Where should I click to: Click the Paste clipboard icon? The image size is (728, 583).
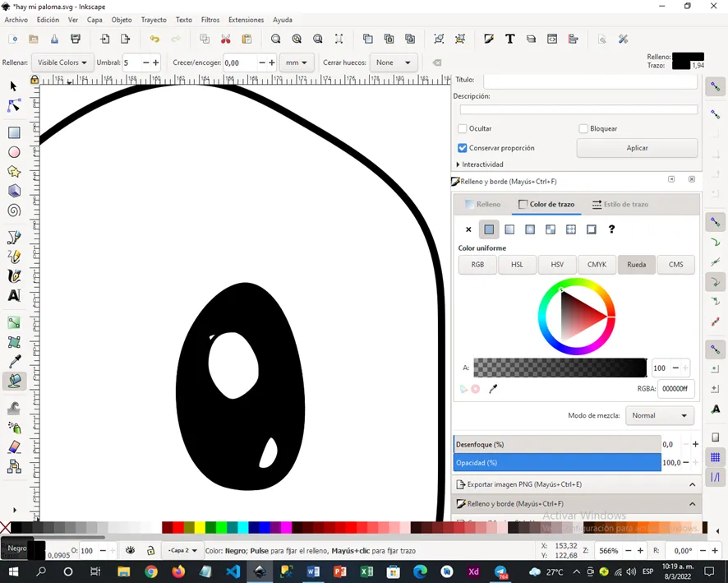pos(247,39)
